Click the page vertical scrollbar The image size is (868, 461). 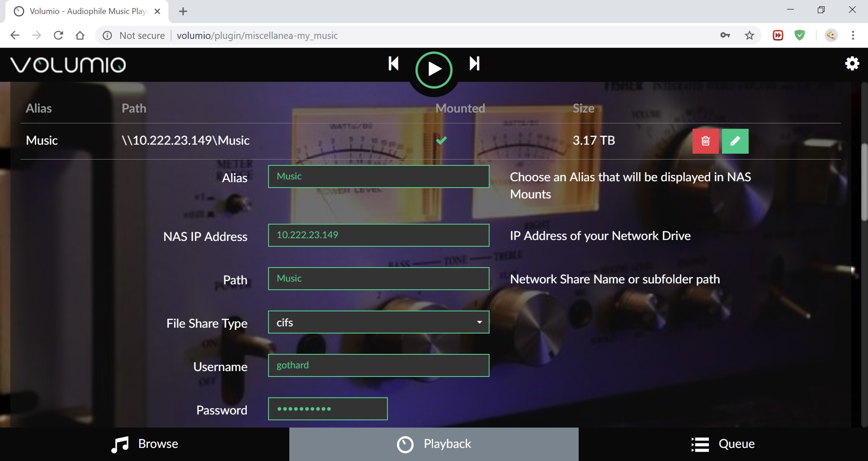click(x=864, y=182)
